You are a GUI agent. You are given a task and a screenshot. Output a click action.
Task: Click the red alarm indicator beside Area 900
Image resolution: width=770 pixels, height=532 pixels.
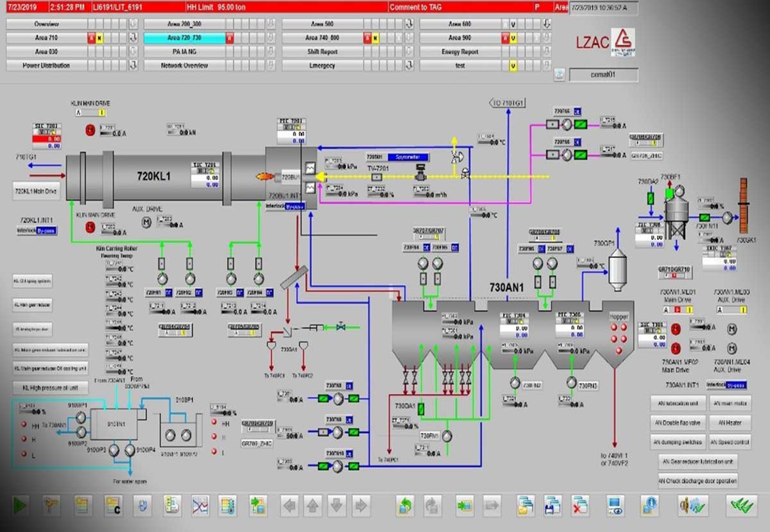[x=504, y=38]
